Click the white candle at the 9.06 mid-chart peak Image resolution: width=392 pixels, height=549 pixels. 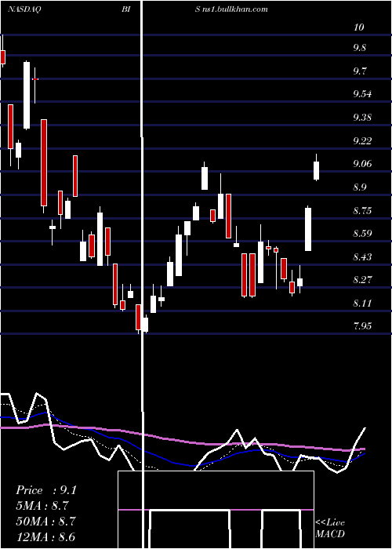coord(205,178)
